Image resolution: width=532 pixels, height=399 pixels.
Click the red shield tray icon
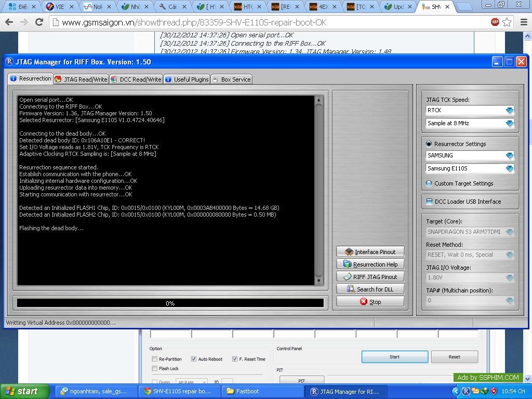click(494, 392)
